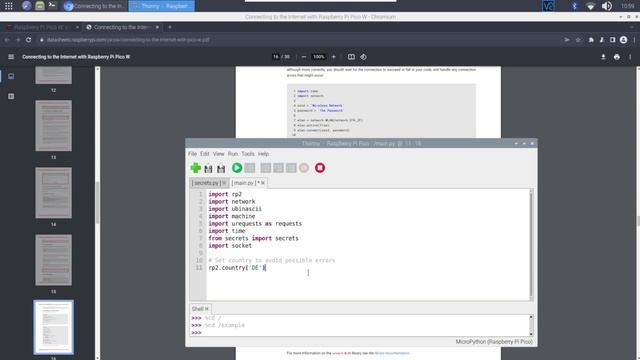Screen dimensions: 640x360
Task: Click the 'from secrets import secrets' line
Action: point(253,238)
